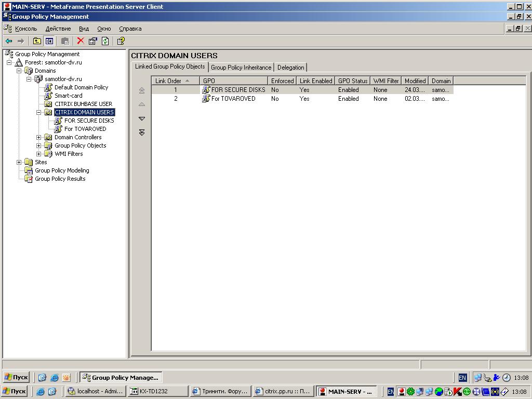Expand the WMI Filters node

(39, 154)
